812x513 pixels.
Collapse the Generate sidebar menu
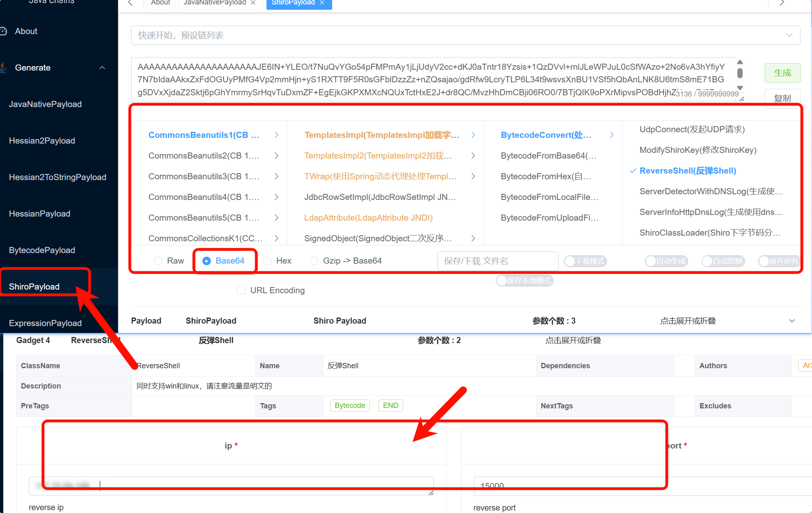[x=102, y=68]
